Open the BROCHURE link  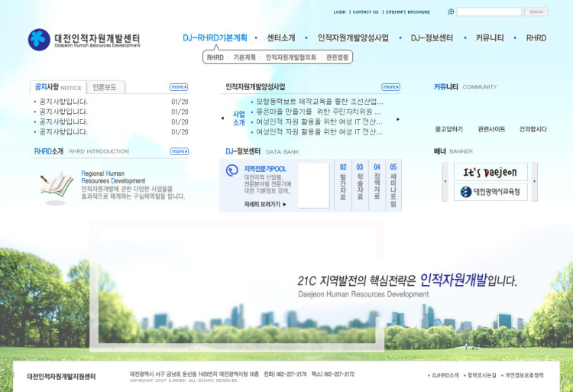click(x=419, y=12)
